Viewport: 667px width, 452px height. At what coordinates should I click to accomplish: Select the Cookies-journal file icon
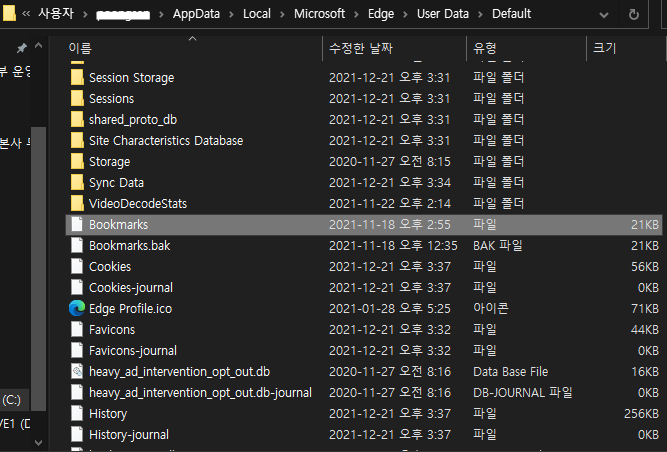click(77, 288)
